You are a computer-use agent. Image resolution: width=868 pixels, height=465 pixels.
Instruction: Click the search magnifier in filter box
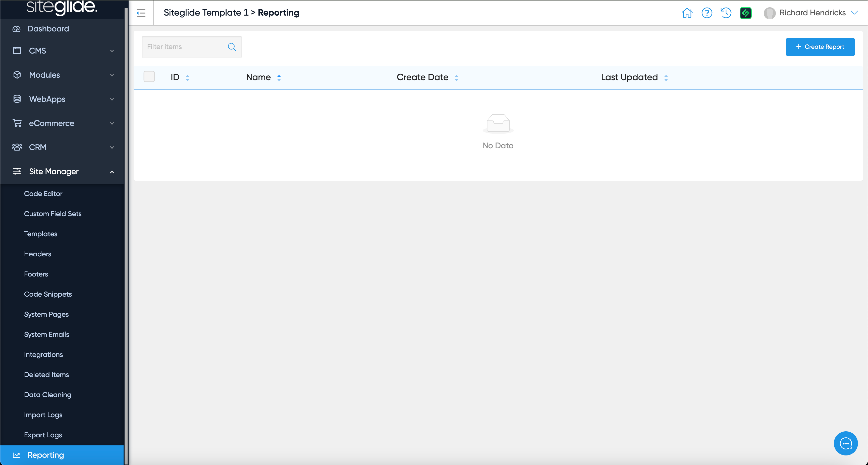(232, 47)
